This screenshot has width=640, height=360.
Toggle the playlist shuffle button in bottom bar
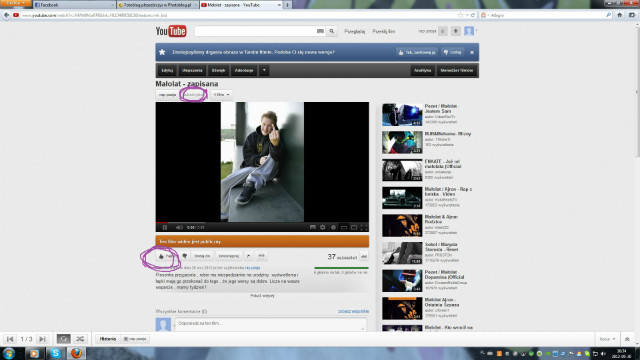tap(80, 339)
